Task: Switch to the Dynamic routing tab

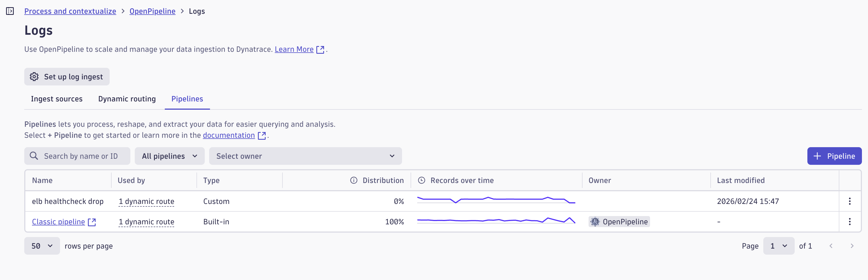Action: (127, 99)
